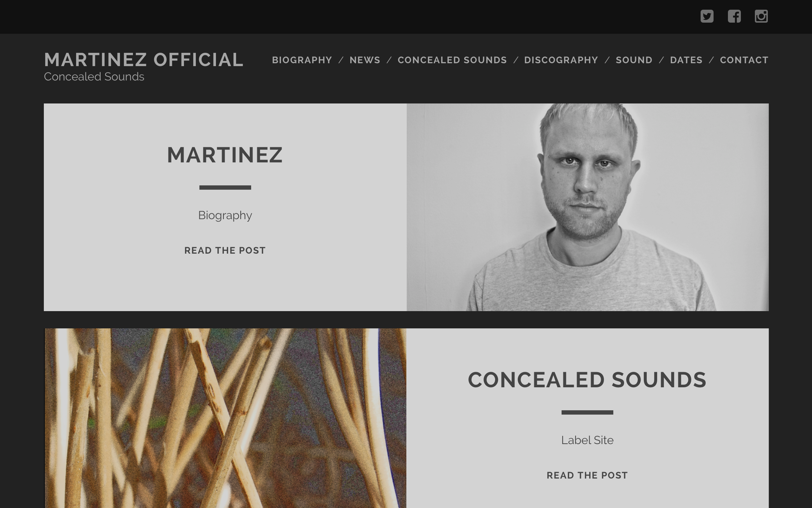
Task: Select Concealed Sounds in navigation menu
Action: point(452,60)
